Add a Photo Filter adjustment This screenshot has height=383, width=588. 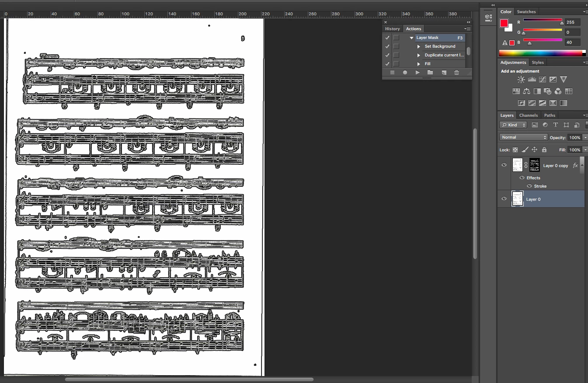click(548, 91)
